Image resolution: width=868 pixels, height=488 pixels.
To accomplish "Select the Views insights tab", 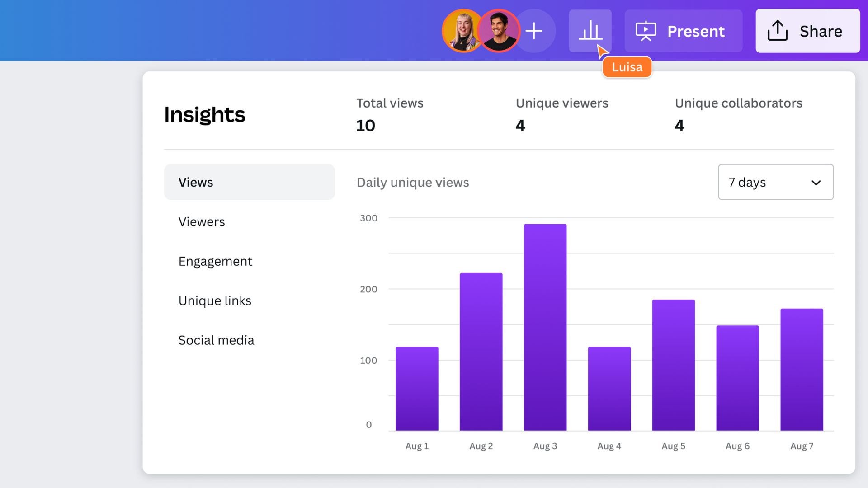I will tap(196, 182).
